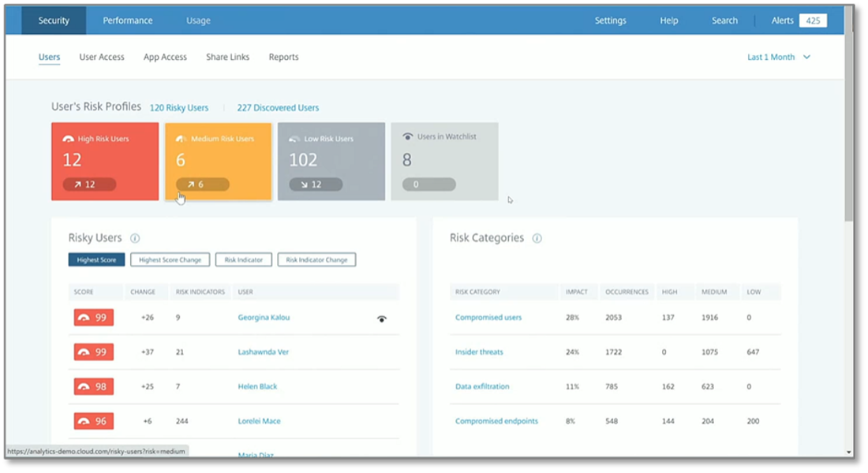Open the Alerts 425 counter

pos(812,20)
